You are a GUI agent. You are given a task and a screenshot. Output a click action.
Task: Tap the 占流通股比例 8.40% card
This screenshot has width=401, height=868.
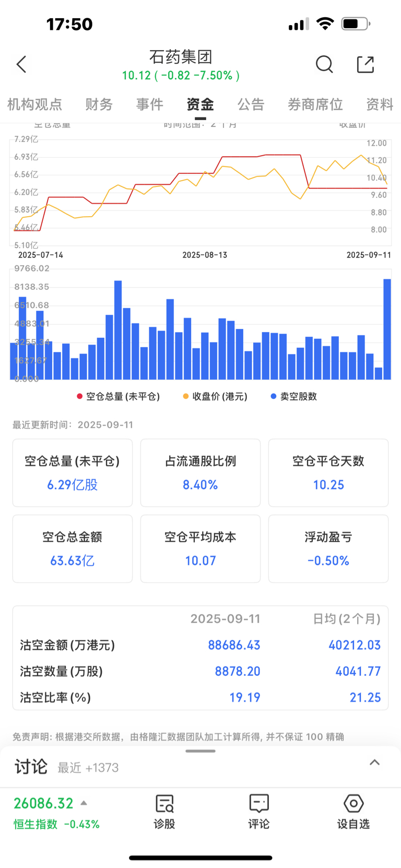pos(200,473)
